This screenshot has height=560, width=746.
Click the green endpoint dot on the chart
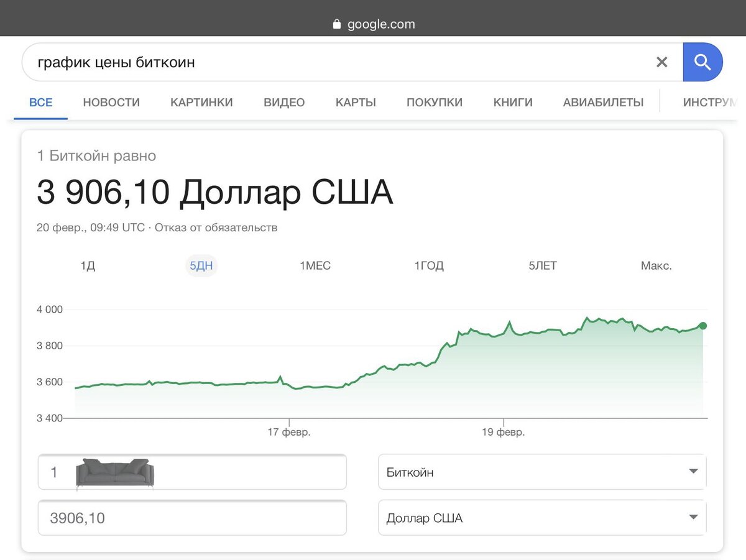(702, 325)
